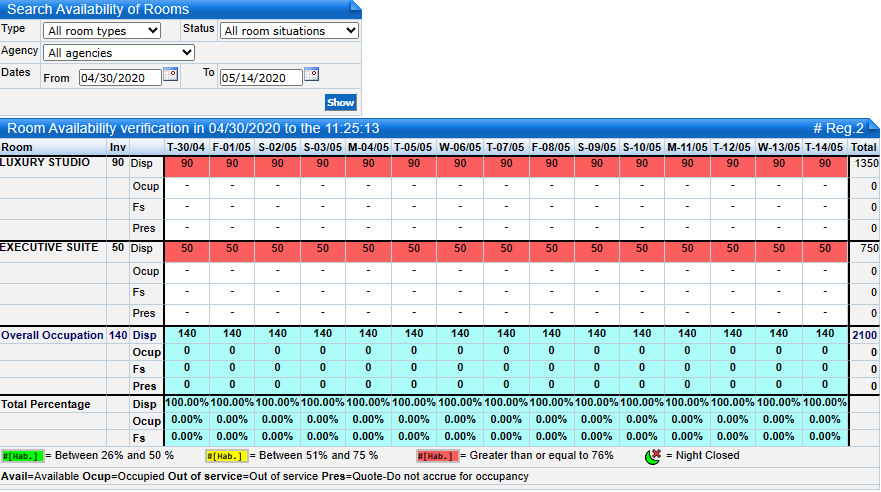
Task: Collapse the Room Availability panel corner
Action: [x=874, y=126]
